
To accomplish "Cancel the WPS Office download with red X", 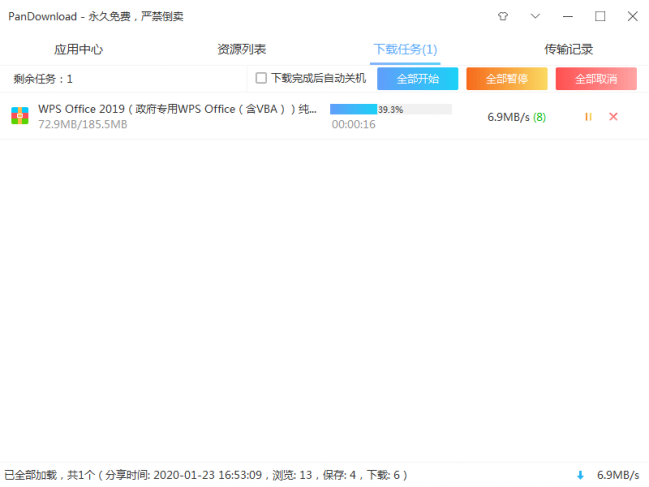I will coord(613,117).
